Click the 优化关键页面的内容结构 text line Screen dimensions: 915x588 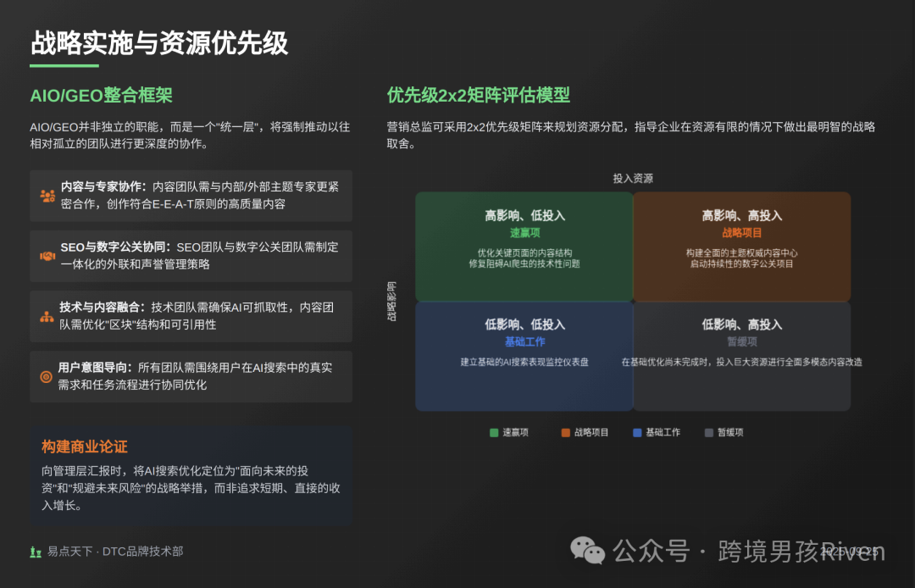pos(524,252)
